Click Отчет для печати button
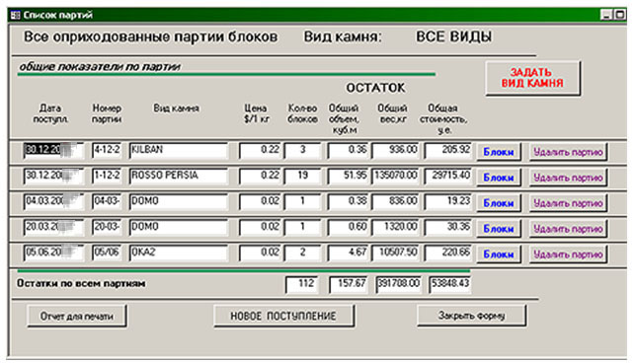Screen dimensions: 636x364 77,317
